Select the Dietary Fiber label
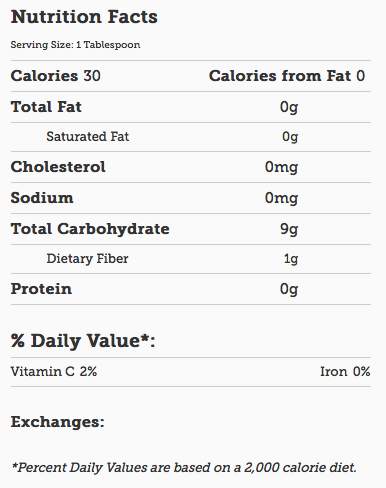This screenshot has width=386, height=488. (x=87, y=258)
